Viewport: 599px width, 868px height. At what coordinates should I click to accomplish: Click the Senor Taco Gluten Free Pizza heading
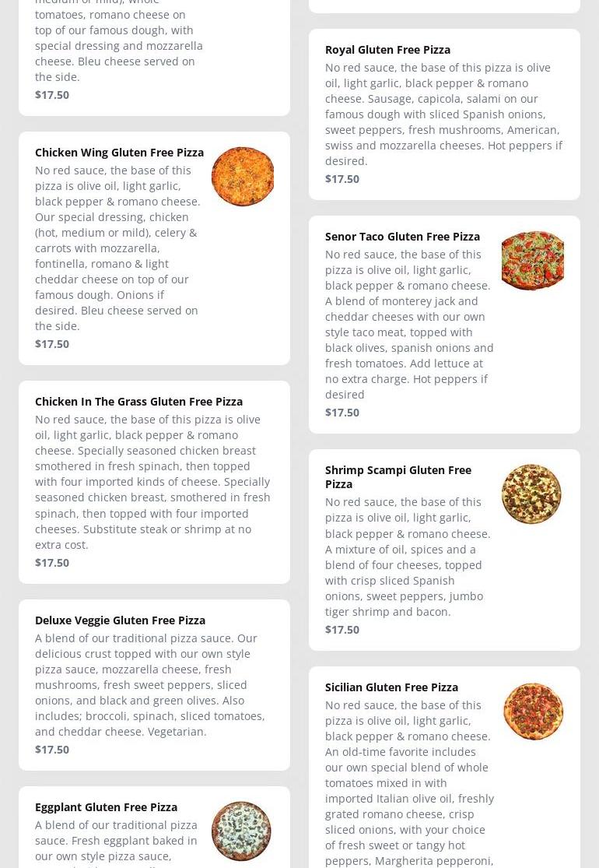coord(402,237)
